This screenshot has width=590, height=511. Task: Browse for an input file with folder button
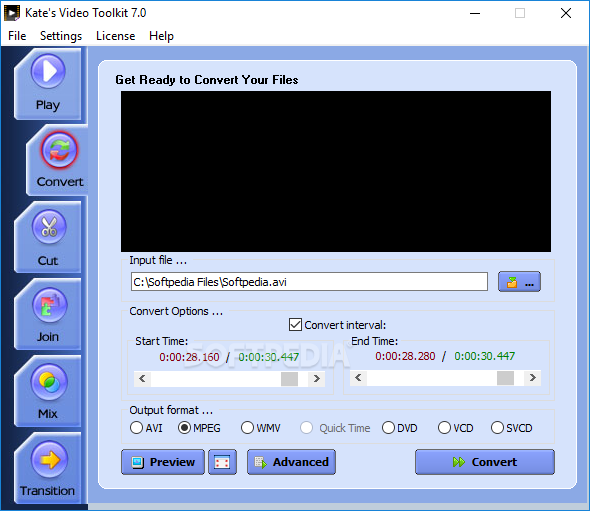coord(519,281)
